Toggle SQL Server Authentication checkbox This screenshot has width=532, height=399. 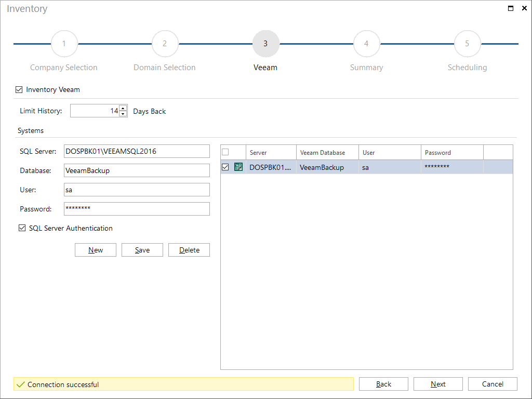22,228
